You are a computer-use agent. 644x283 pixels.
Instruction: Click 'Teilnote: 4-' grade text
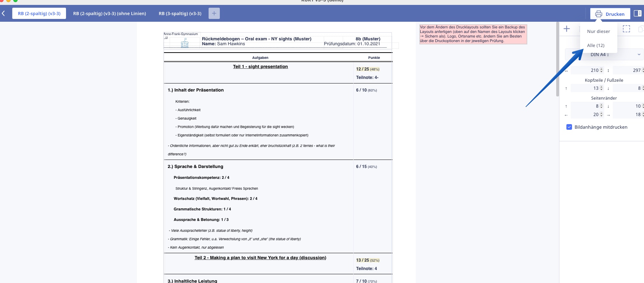click(367, 78)
